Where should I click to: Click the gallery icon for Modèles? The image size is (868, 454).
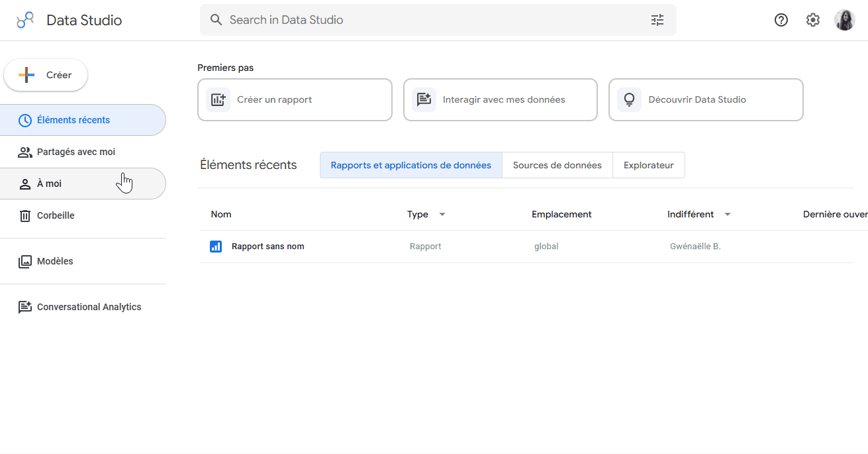point(25,261)
